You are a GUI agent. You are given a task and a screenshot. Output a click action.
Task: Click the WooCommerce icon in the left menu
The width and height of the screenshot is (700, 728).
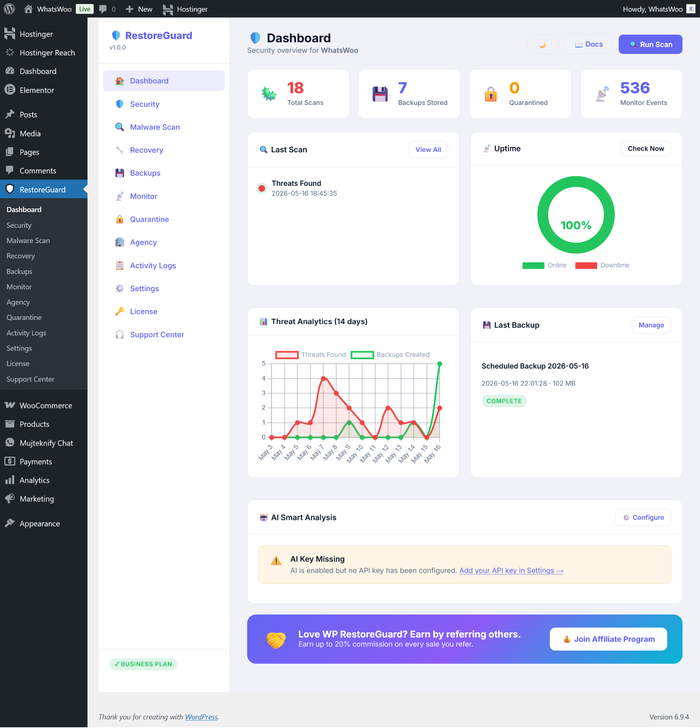[10, 405]
